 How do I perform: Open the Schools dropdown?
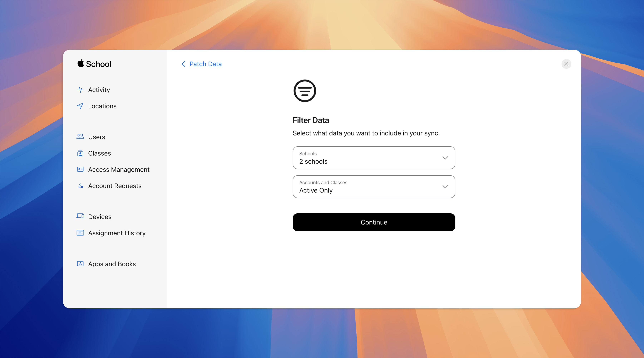coord(374,158)
